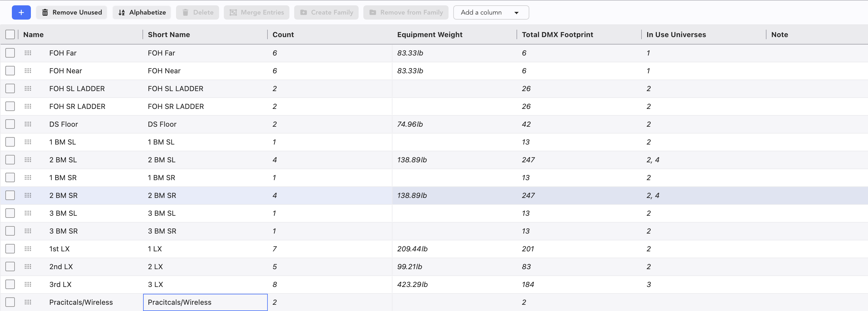
Task: Sort by the Count column header
Action: point(283,34)
